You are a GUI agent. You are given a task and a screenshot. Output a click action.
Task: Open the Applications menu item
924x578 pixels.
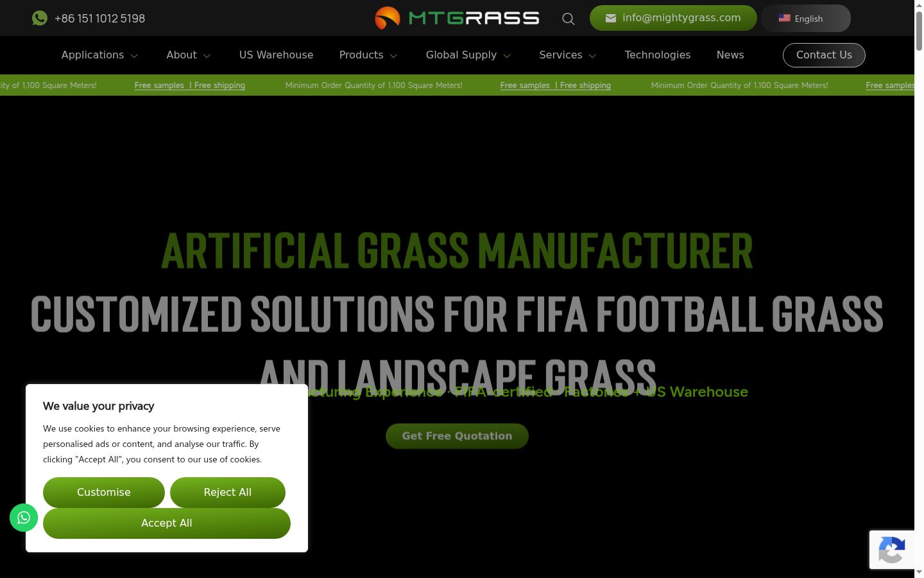coord(92,55)
